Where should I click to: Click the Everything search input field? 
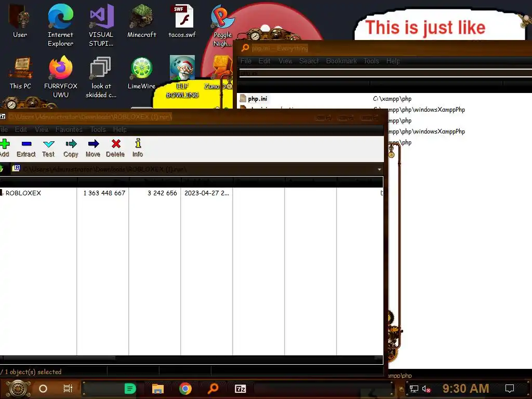(385, 73)
